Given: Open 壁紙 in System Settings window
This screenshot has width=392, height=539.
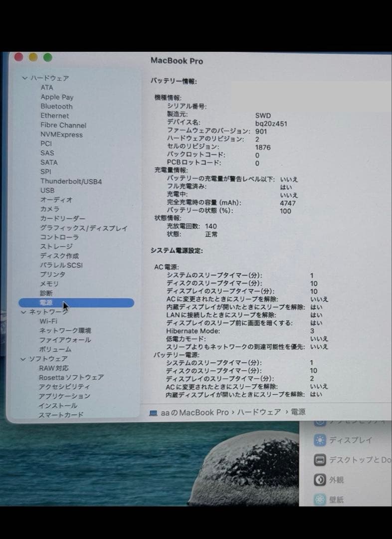Looking at the screenshot, I should [x=336, y=500].
